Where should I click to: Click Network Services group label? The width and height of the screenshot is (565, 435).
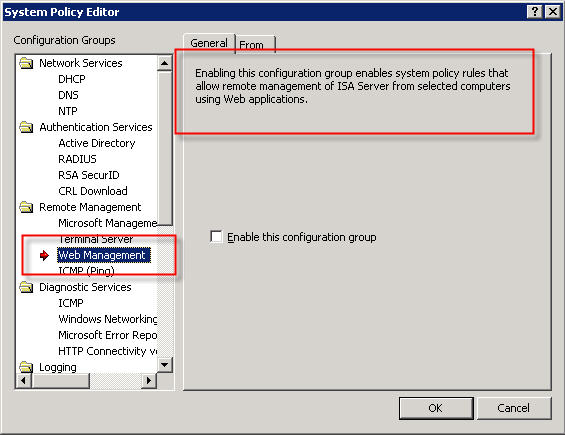point(81,63)
